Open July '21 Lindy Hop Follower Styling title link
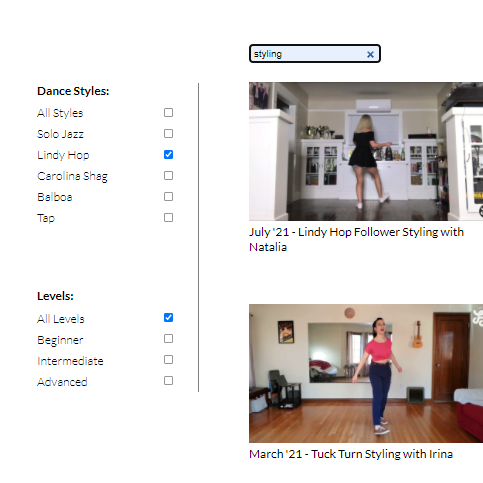Viewport: 483px width, 483px height. 356,240
